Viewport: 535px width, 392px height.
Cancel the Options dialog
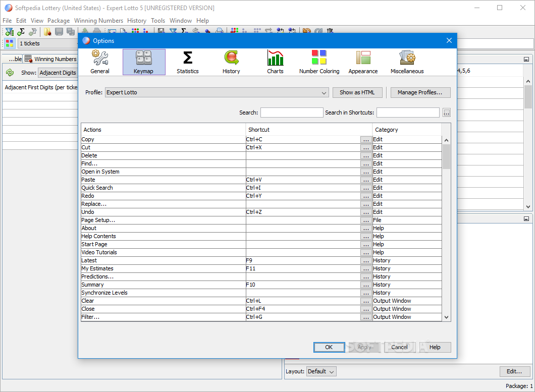(399, 347)
